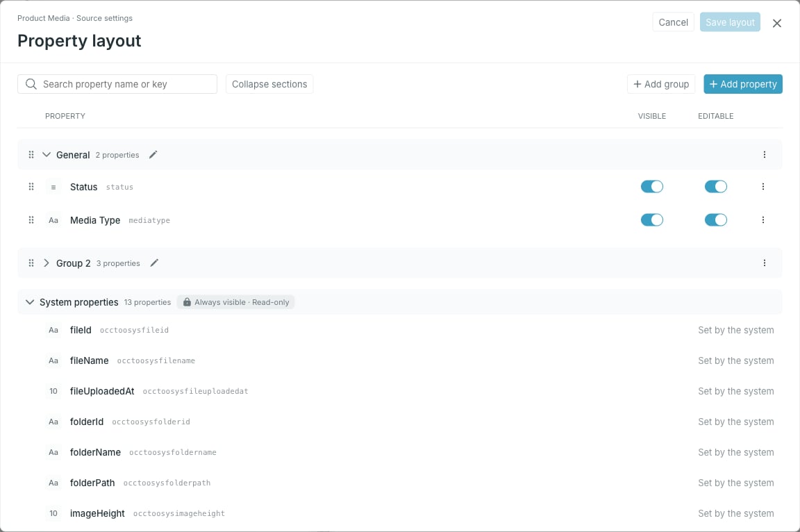Click the search magnifier icon
This screenshot has height=532, width=800.
coord(31,83)
